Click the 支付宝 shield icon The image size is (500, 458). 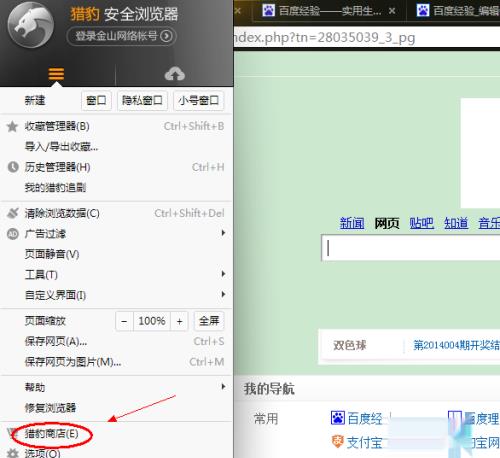pyautogui.click(x=337, y=442)
